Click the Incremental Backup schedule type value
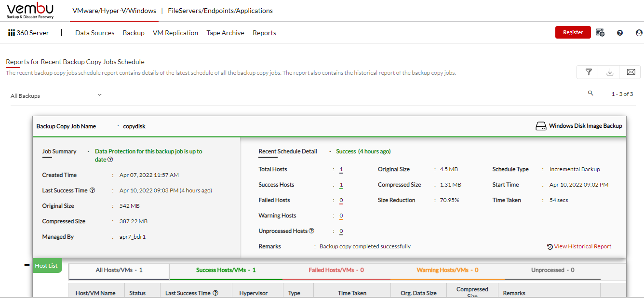644x298 pixels. coord(575,169)
